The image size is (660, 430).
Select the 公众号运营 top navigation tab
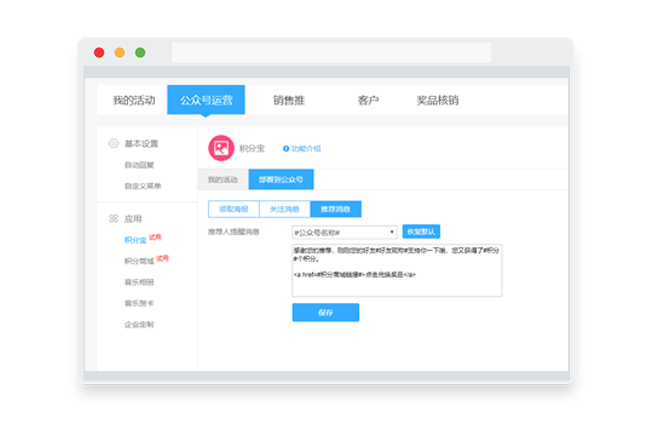(206, 100)
